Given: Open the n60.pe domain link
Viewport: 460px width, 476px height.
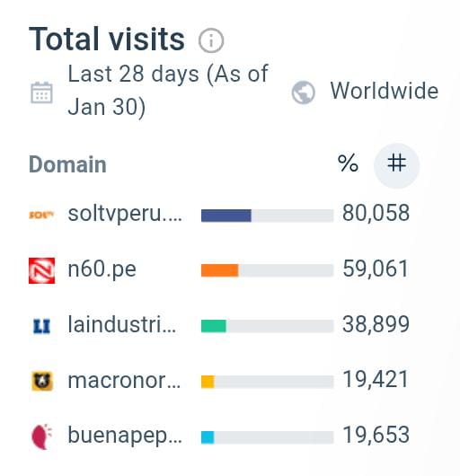Looking at the screenshot, I should [x=102, y=269].
